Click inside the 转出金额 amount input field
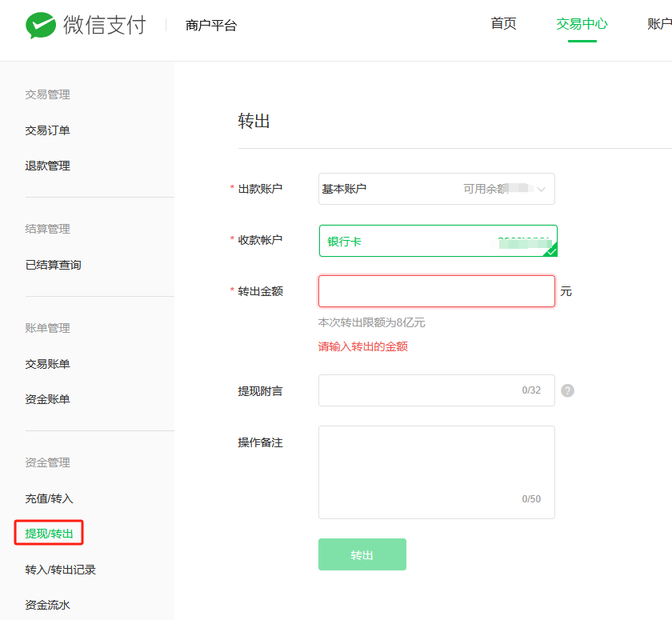The height and width of the screenshot is (620, 672). coord(436,290)
